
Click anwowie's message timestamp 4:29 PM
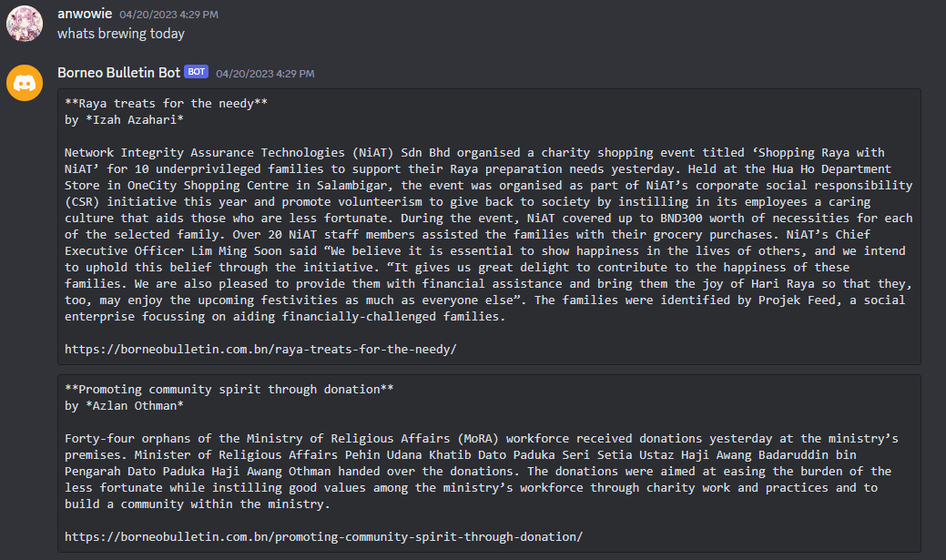coord(169,15)
